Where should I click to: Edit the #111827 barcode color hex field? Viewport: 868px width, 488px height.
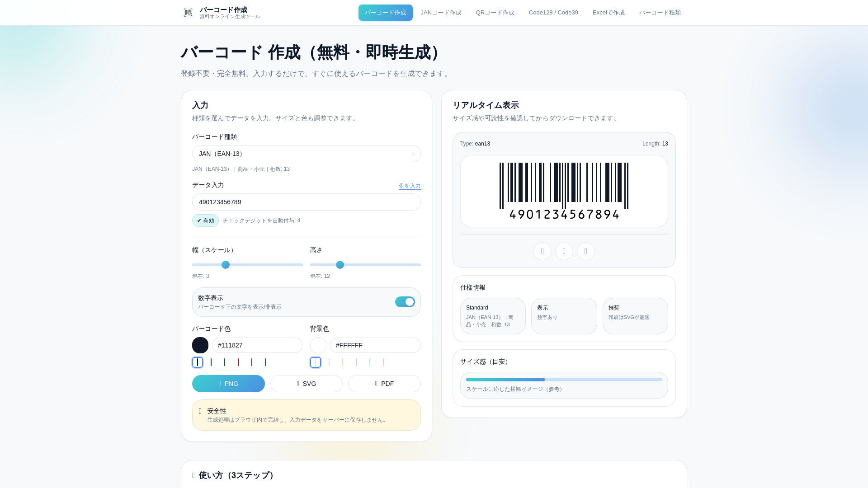click(257, 345)
